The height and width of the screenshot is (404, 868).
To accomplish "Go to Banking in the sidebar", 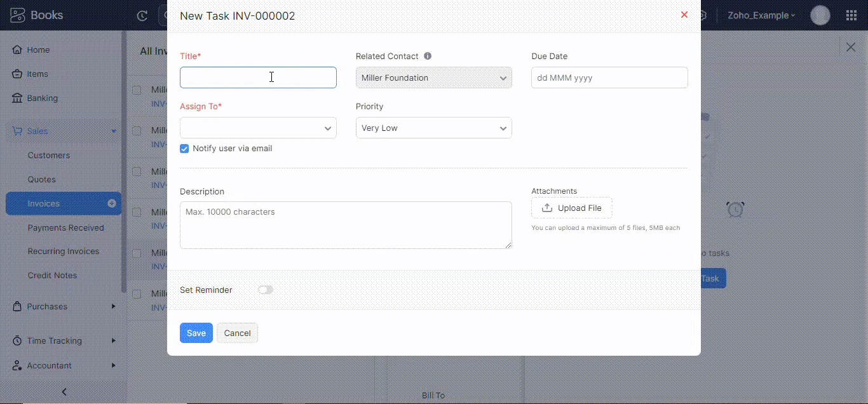I will [x=42, y=98].
